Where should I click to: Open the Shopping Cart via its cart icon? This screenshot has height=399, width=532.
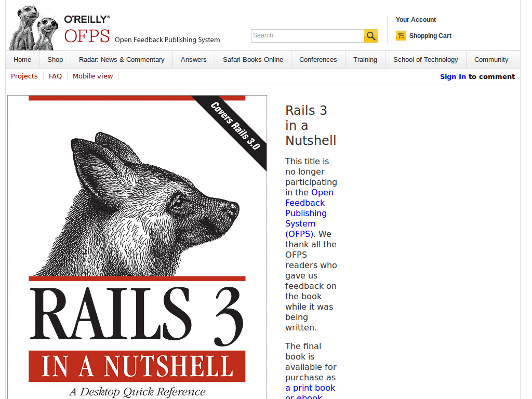[x=401, y=35]
